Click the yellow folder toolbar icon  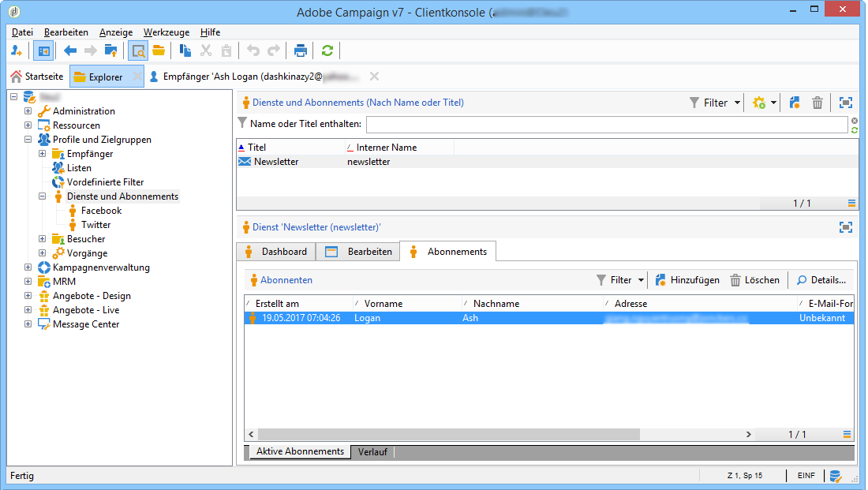(x=159, y=51)
